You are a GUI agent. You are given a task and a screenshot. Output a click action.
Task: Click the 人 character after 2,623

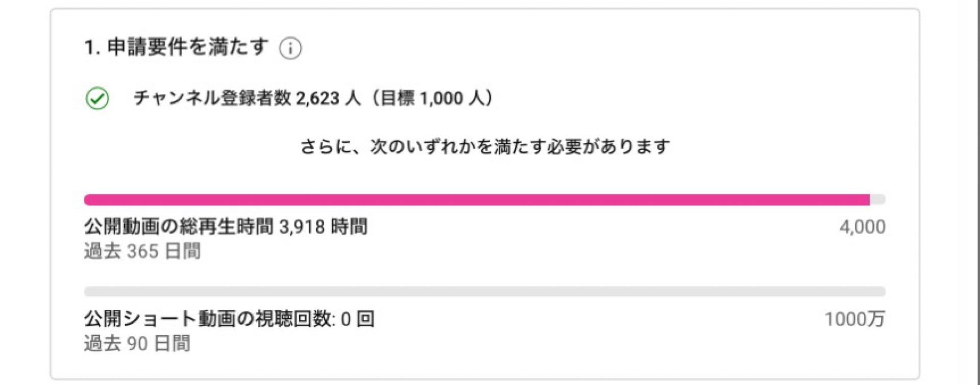pyautogui.click(x=352, y=97)
